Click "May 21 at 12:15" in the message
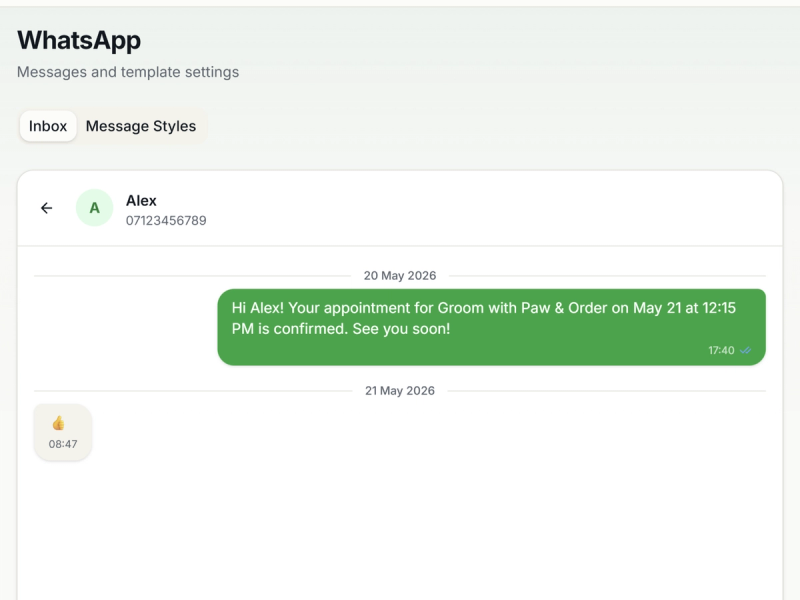Viewport: 800px width, 600px height. pyautogui.click(x=685, y=308)
